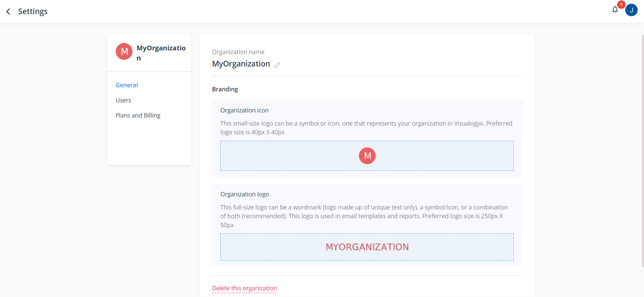Image resolution: width=644 pixels, height=297 pixels.
Task: Open the notifications bell
Action: (x=615, y=10)
